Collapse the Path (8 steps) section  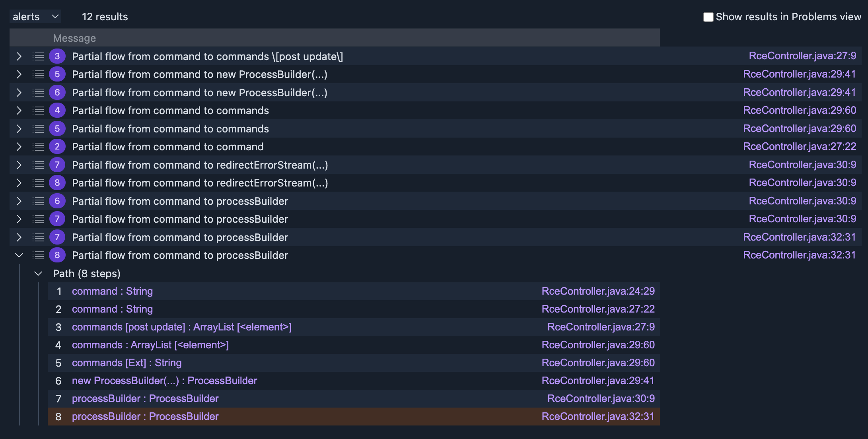pyautogui.click(x=38, y=274)
